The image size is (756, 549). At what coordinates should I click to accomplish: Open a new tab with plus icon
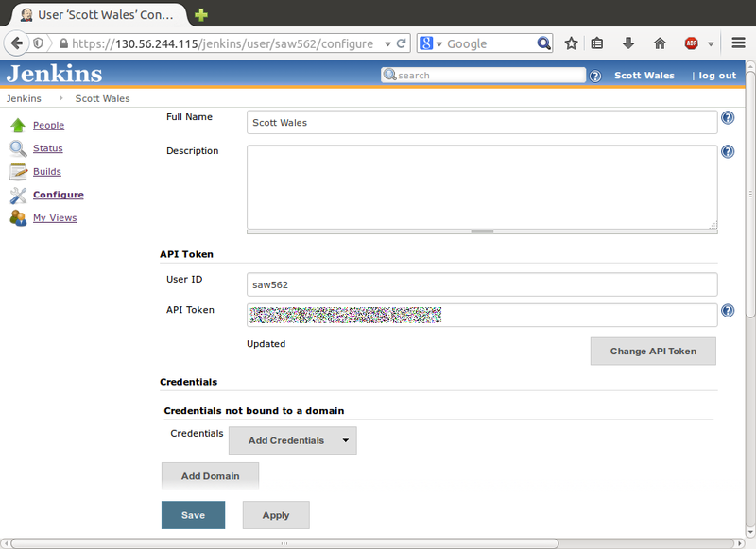[x=201, y=15]
